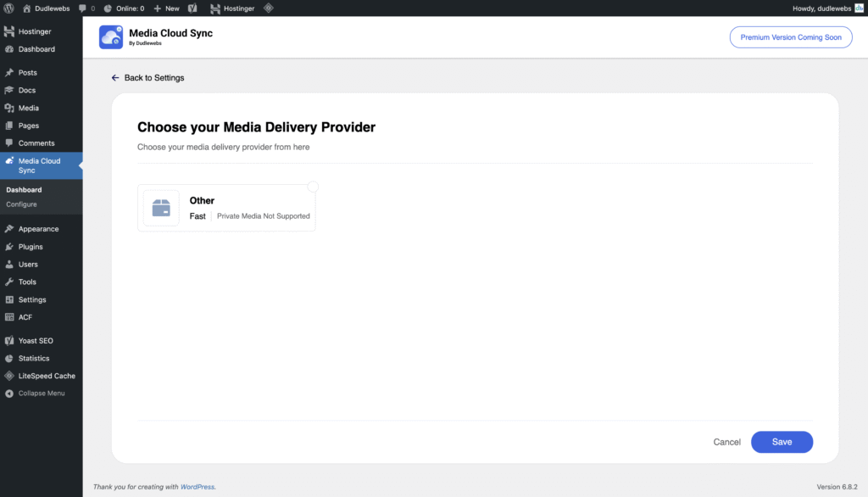Screen dimensions: 868x497
Task: Click the Save button
Action: (x=782, y=442)
